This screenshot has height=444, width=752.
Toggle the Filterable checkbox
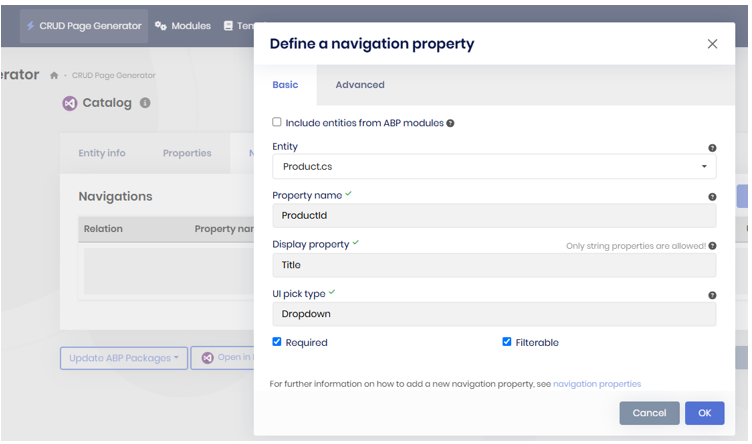tap(507, 342)
